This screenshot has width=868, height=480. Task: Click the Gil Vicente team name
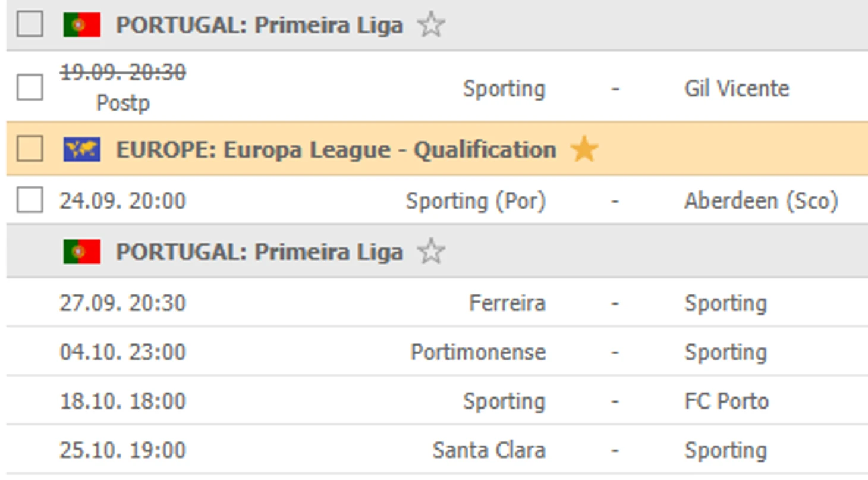tap(737, 89)
